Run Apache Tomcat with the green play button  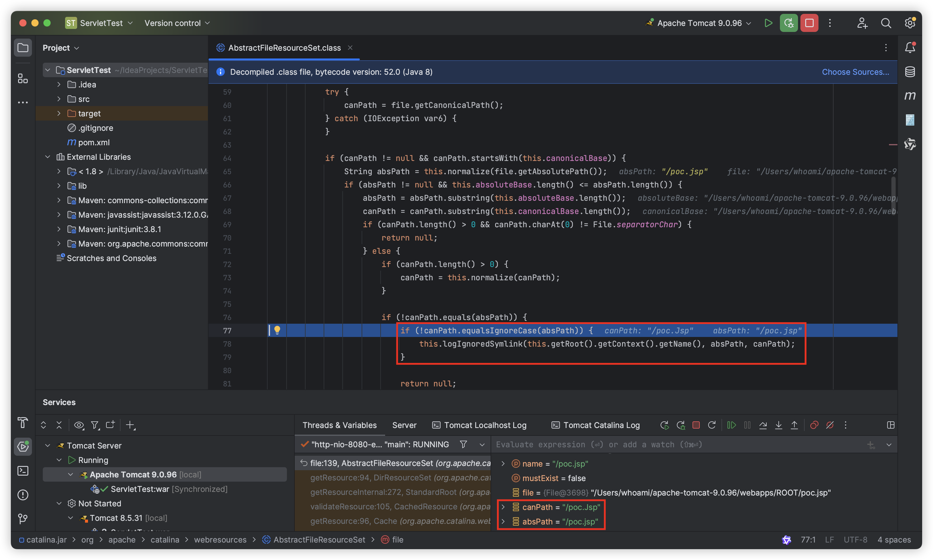pyautogui.click(x=768, y=23)
